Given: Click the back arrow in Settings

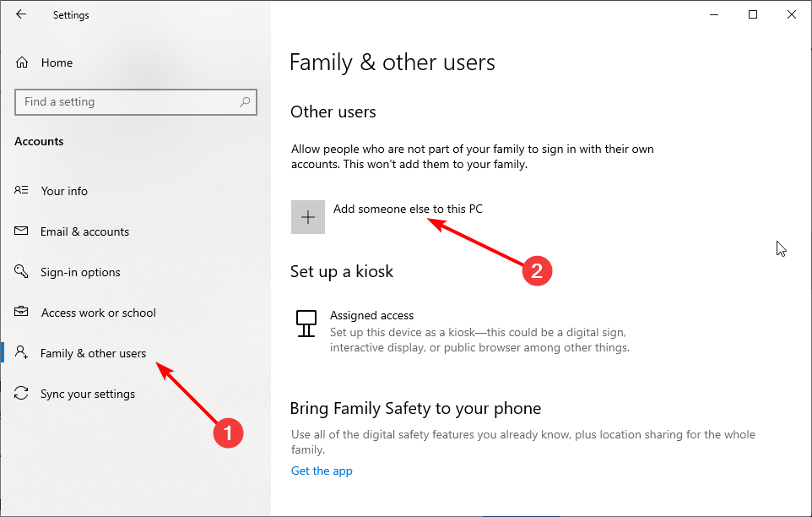Looking at the screenshot, I should [x=21, y=14].
